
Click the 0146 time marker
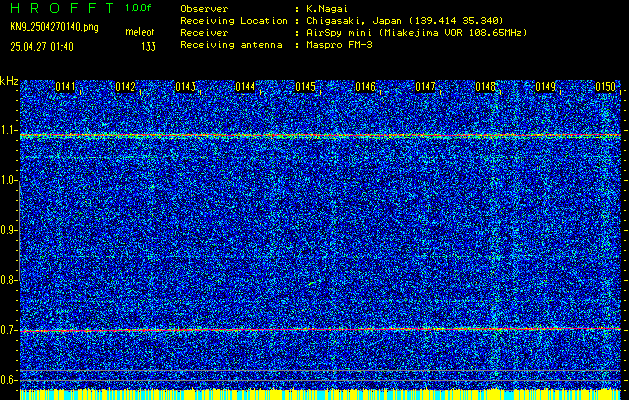click(365, 87)
